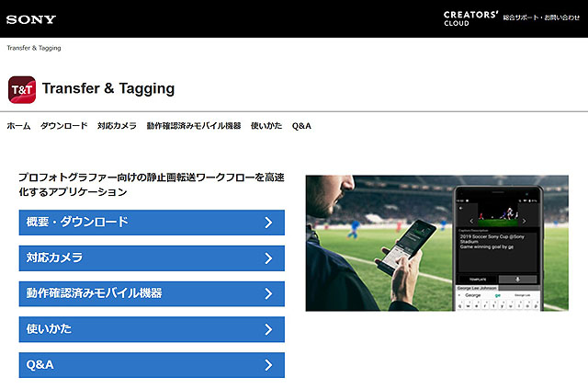The image size is (588, 389).
Task: Click the stadium photographer hero image
Action: pyautogui.click(x=386, y=243)
